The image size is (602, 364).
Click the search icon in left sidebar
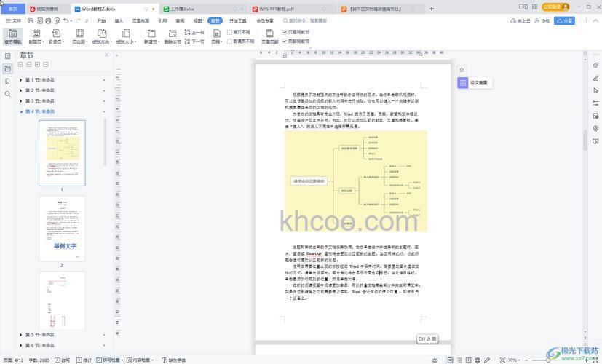[x=8, y=94]
